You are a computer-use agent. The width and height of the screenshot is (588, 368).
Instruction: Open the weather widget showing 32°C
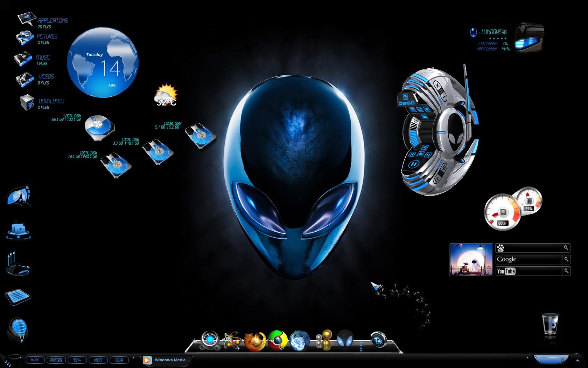coord(166,95)
